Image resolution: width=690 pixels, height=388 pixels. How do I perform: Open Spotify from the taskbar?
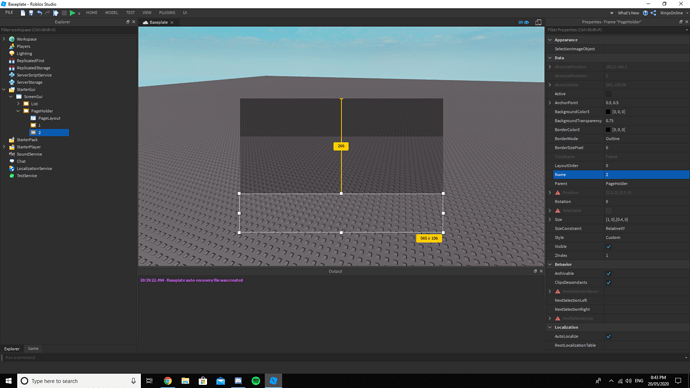coord(256,381)
